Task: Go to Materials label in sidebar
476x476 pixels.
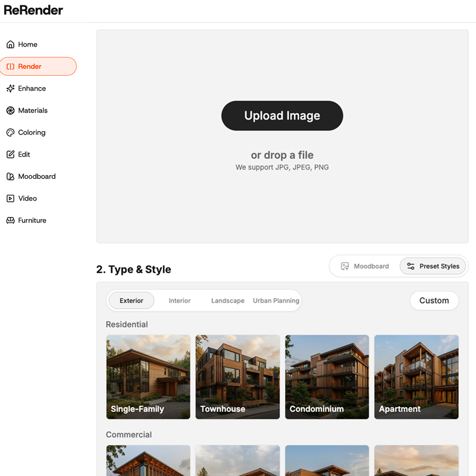Action: click(x=33, y=111)
